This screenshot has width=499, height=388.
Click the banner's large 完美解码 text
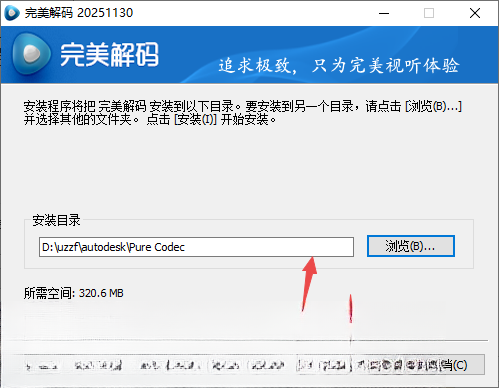[109, 54]
